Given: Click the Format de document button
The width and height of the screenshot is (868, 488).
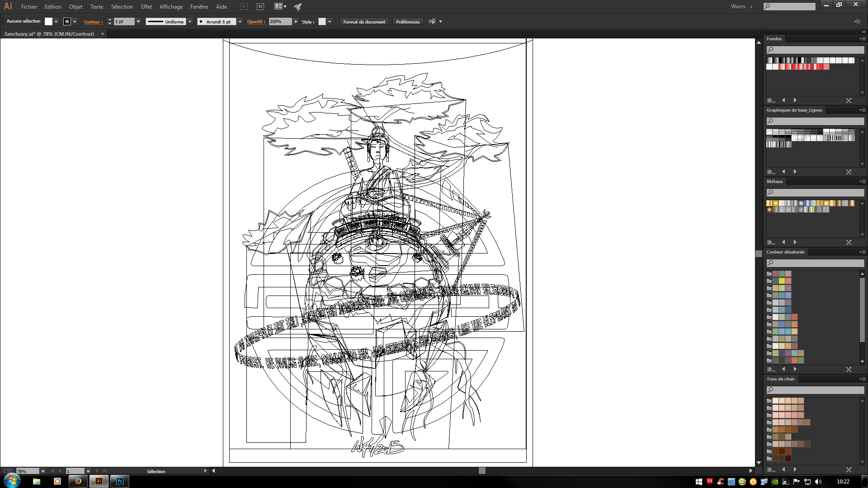Looking at the screenshot, I should point(364,22).
